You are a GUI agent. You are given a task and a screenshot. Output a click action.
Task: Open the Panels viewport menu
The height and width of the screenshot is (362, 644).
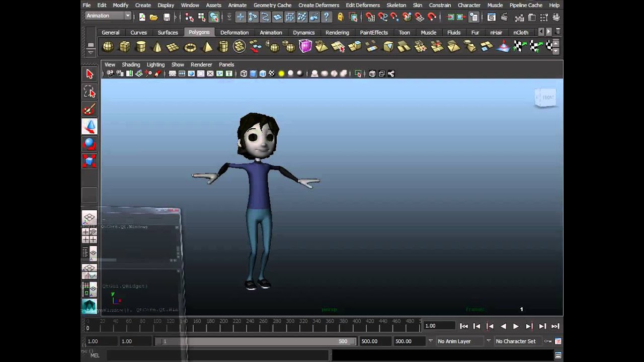226,65
